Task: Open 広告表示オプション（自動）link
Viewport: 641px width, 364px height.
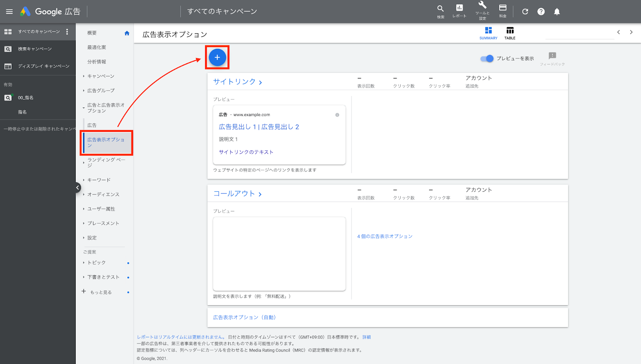Action: tap(244, 318)
